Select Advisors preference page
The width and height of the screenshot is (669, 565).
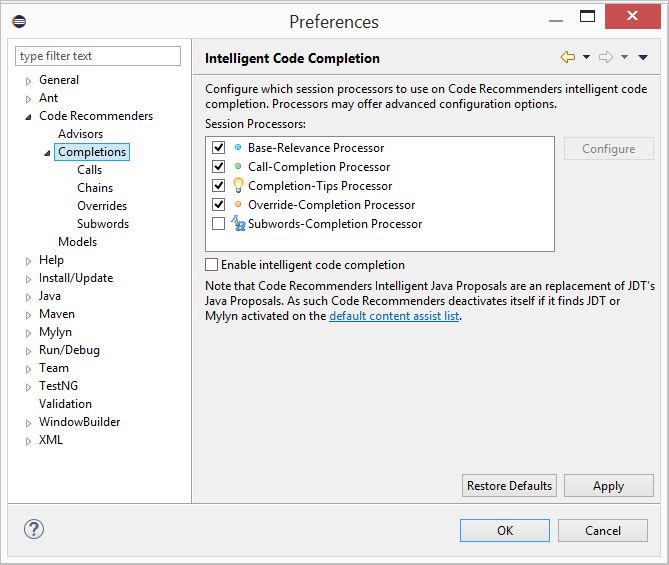(x=81, y=134)
